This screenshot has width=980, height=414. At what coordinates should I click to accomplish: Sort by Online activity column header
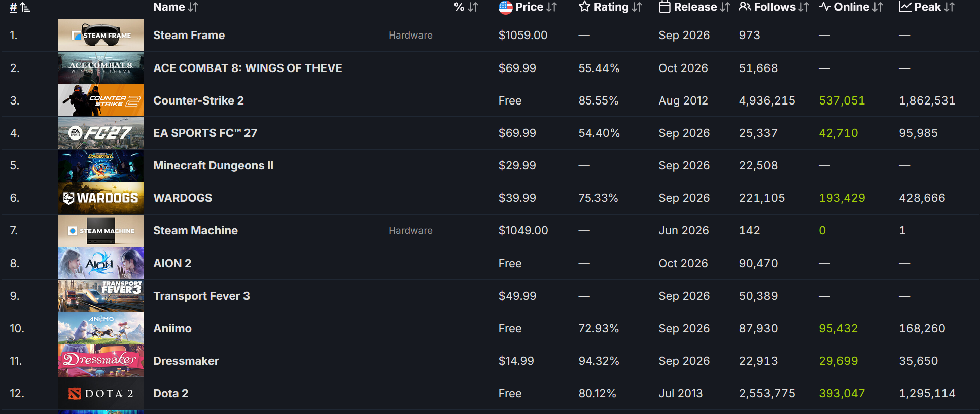tap(851, 7)
